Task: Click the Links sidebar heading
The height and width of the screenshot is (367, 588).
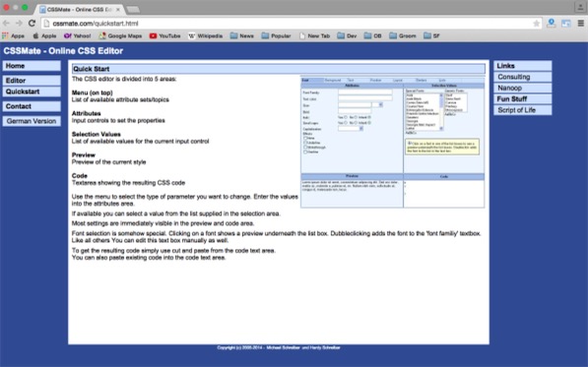Action: [x=522, y=66]
